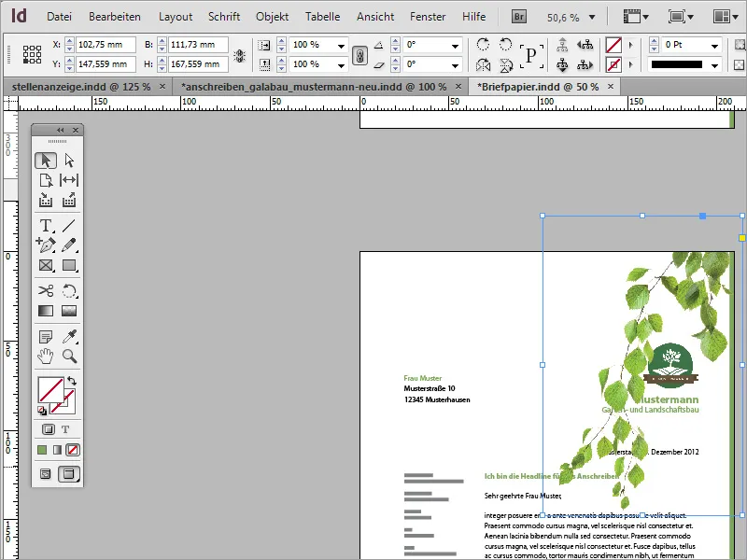Viewport: 747px width, 560px height.
Task: Increase the Y position with up stepper
Action: (x=69, y=60)
